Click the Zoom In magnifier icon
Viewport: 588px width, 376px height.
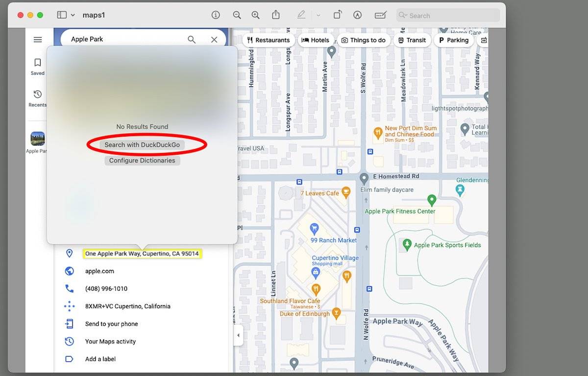tap(255, 15)
